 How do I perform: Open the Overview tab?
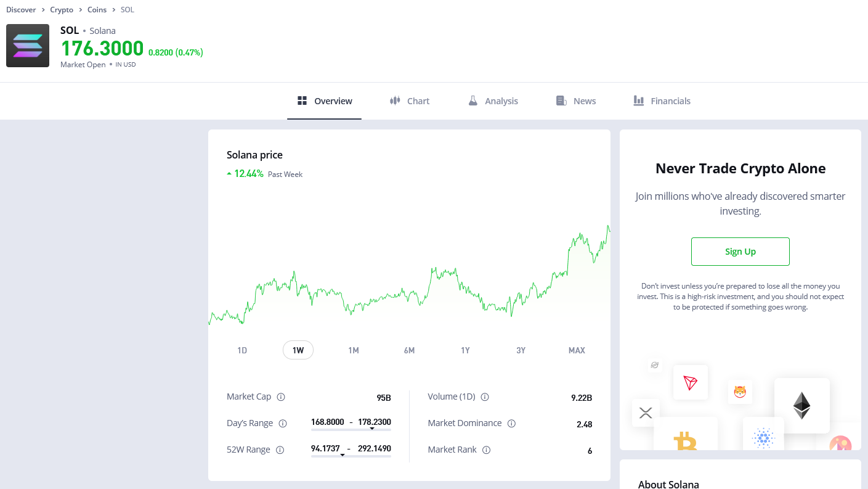click(325, 101)
